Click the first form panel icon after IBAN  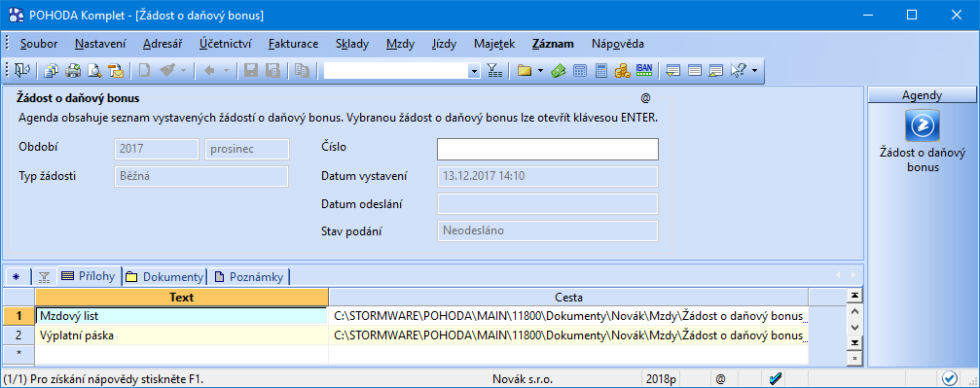pyautogui.click(x=673, y=71)
